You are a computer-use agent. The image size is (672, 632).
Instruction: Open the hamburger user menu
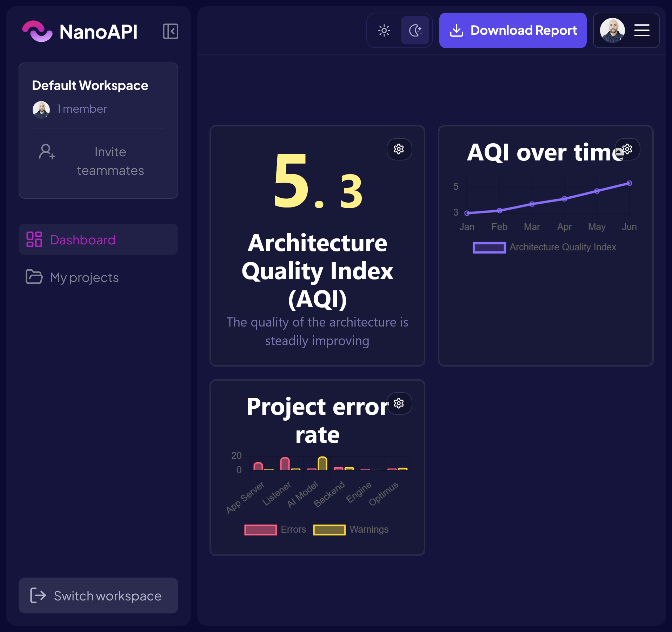[x=642, y=31]
